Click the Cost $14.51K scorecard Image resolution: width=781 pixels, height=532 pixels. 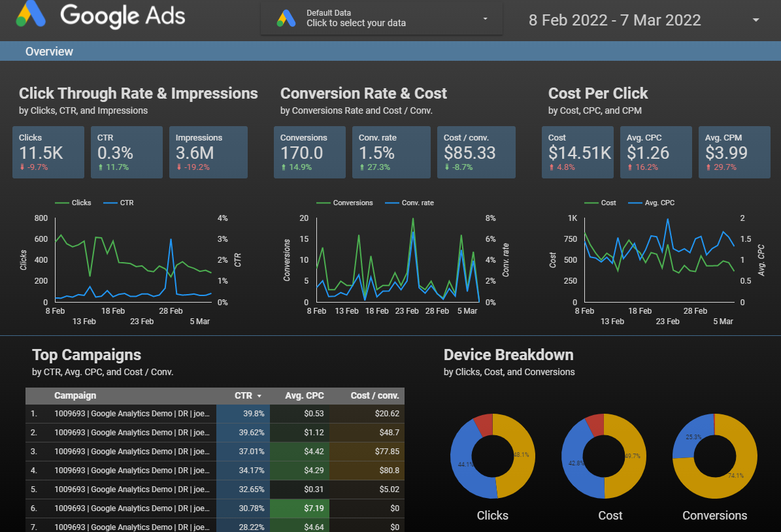577,152
